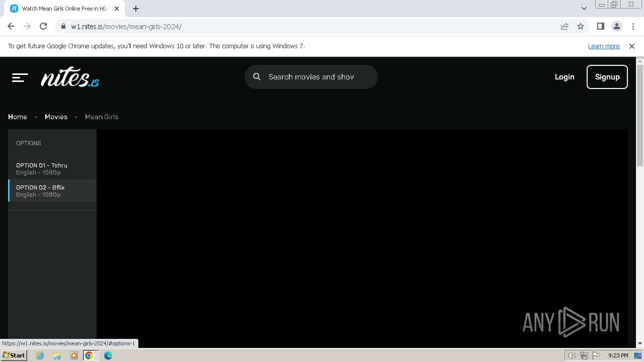Select the Watch Mean Girls Online tab
The width and height of the screenshot is (644, 362).
(x=64, y=9)
